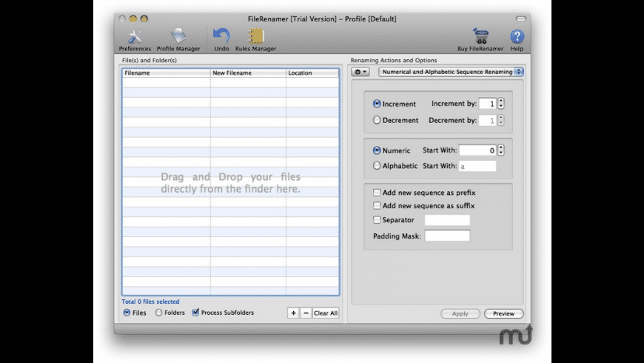Sort by the New Filename column header
The width and height of the screenshot is (644, 363).
click(248, 73)
